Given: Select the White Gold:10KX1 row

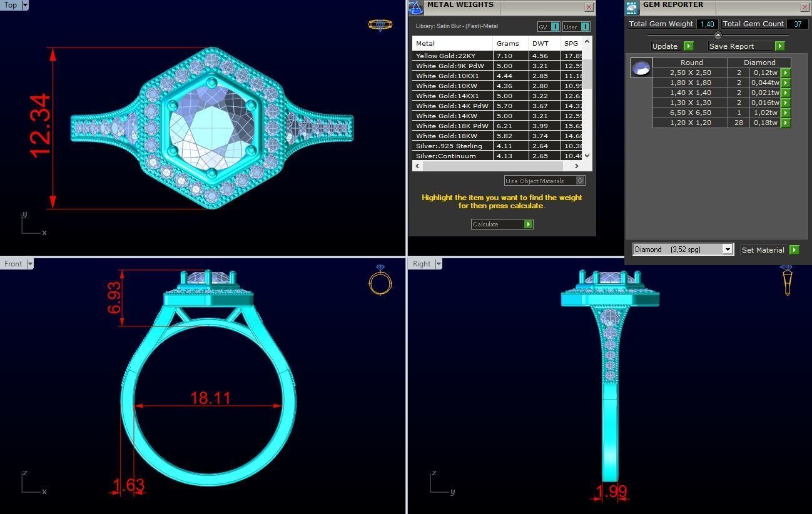Looking at the screenshot, I should click(497, 76).
